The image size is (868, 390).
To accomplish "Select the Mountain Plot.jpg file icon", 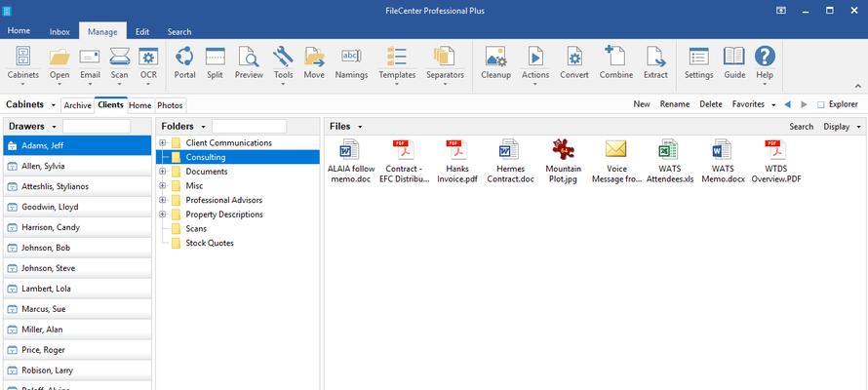I will coord(563,150).
